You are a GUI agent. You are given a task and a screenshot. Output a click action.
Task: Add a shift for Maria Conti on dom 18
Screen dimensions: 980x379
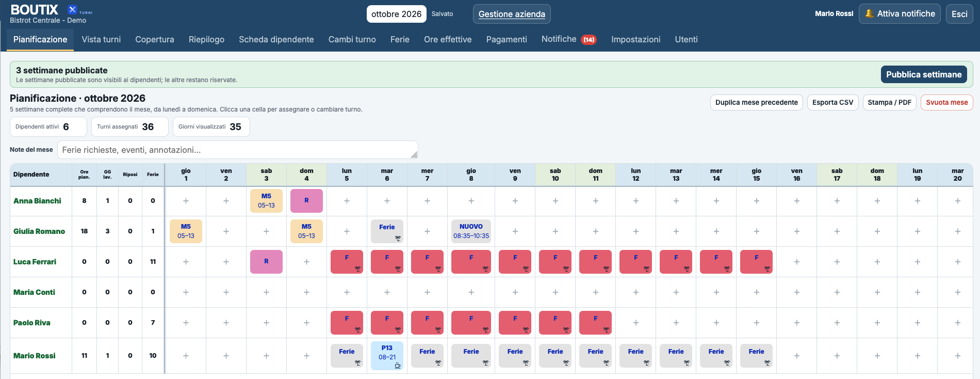point(877,292)
